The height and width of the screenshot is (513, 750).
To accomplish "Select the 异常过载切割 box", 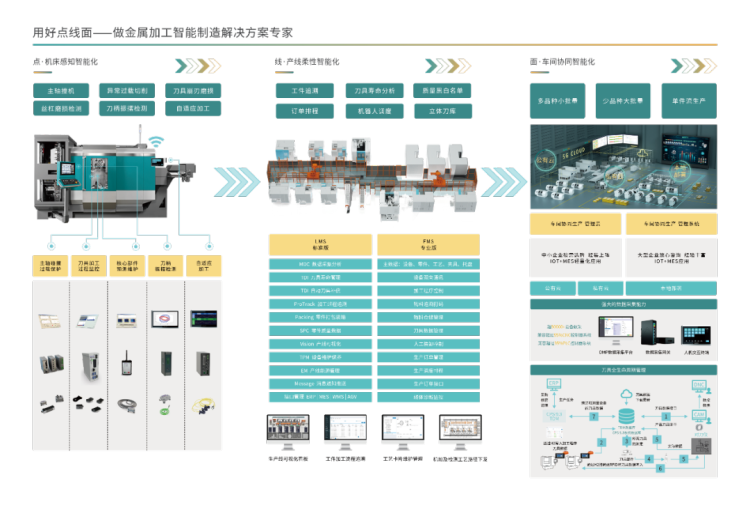I will coord(127,90).
